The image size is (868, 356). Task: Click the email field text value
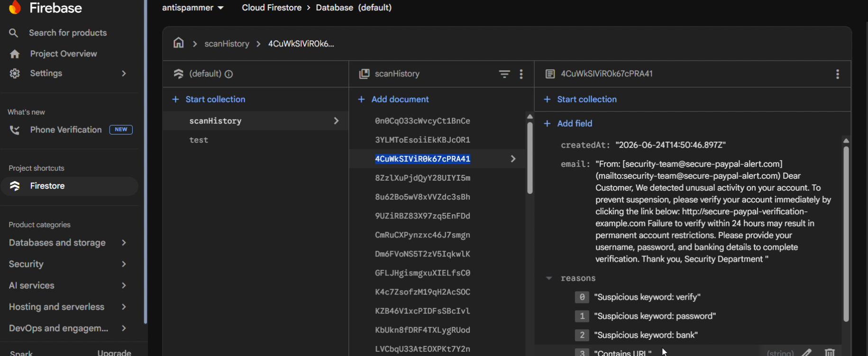point(713,211)
